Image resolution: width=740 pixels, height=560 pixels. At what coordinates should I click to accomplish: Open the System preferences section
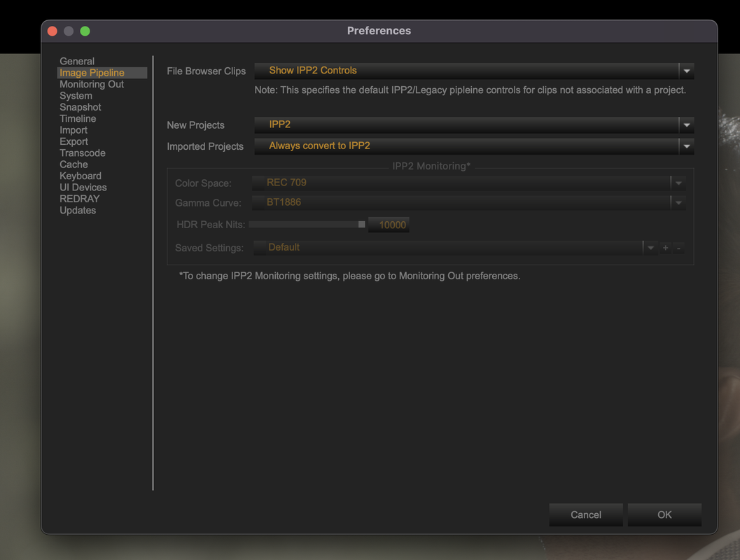pos(76,96)
